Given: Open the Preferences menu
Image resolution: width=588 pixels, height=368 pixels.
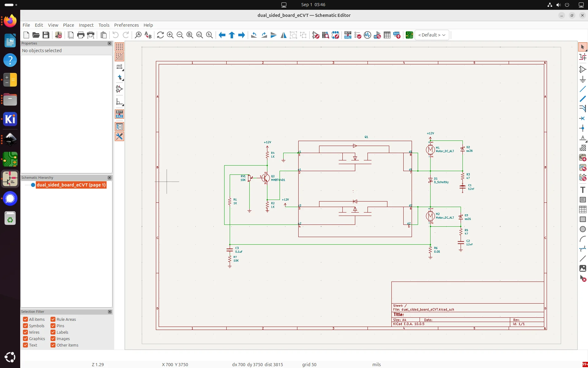Looking at the screenshot, I should [x=126, y=25].
